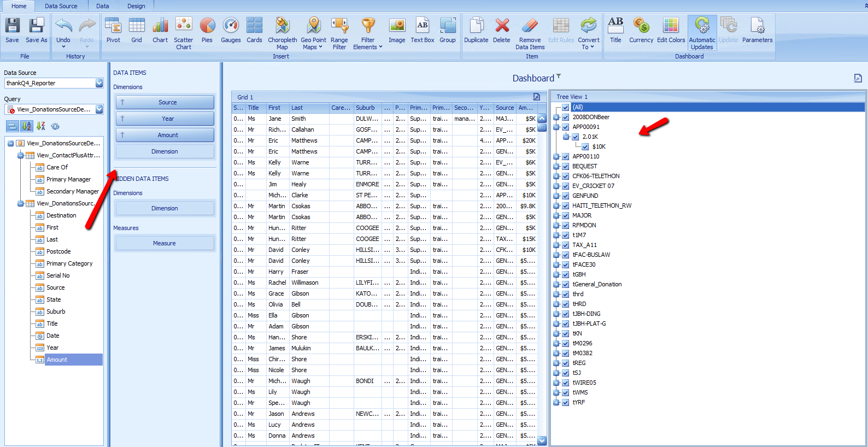The width and height of the screenshot is (868, 447).
Task: Switch to the Data Source tab
Action: tap(61, 6)
